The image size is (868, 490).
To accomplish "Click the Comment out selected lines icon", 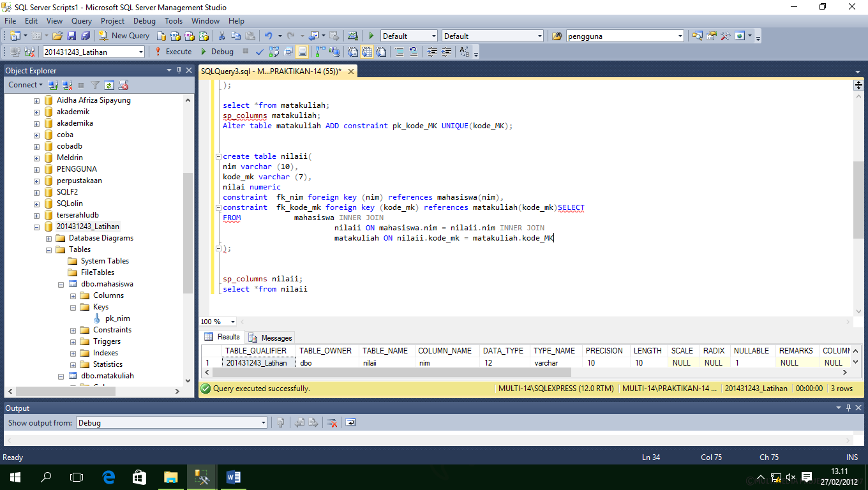I will [x=400, y=52].
